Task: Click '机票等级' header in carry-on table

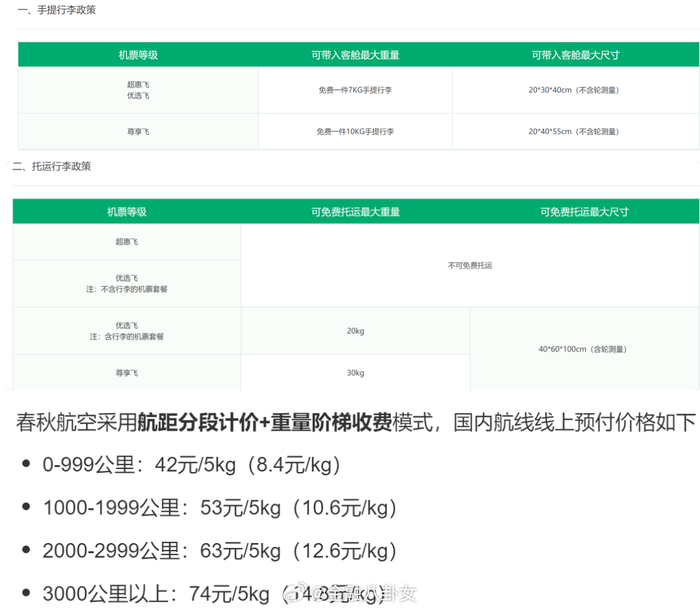Action: (x=138, y=55)
